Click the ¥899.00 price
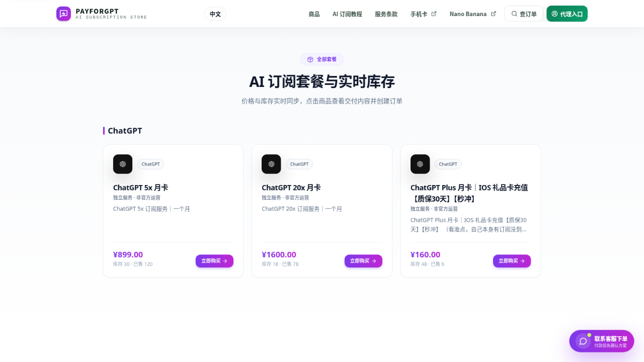The width and height of the screenshot is (644, 362). pos(128,254)
